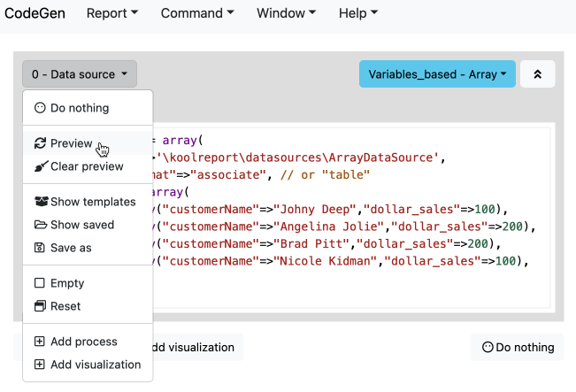Image resolution: width=576 pixels, height=392 pixels.
Task: Click the open folder icon for Show saved
Action: (x=41, y=225)
